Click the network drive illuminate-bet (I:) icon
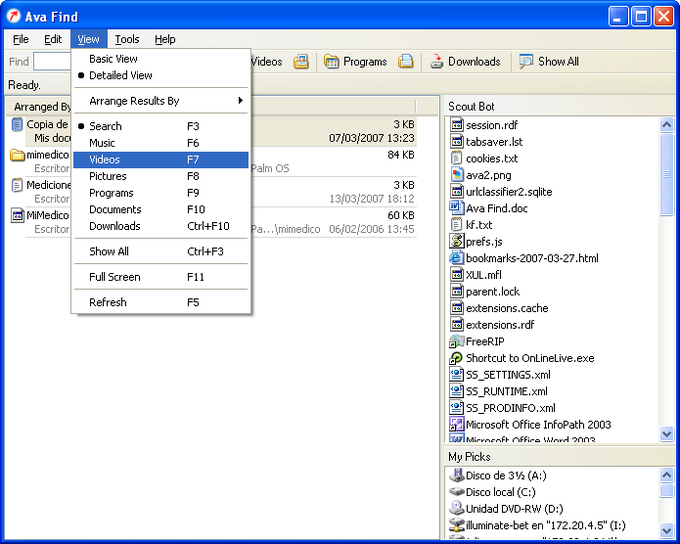 click(456, 525)
